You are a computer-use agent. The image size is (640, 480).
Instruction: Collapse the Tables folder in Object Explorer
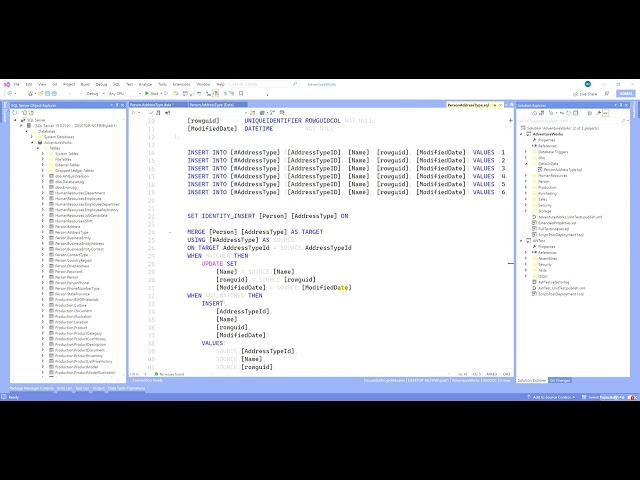(38, 148)
